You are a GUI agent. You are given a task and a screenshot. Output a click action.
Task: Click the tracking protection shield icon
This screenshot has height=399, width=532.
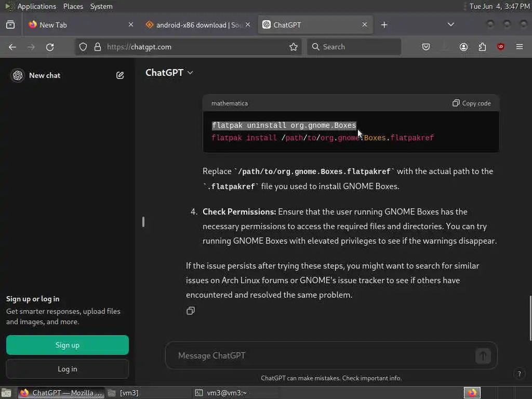83,47
